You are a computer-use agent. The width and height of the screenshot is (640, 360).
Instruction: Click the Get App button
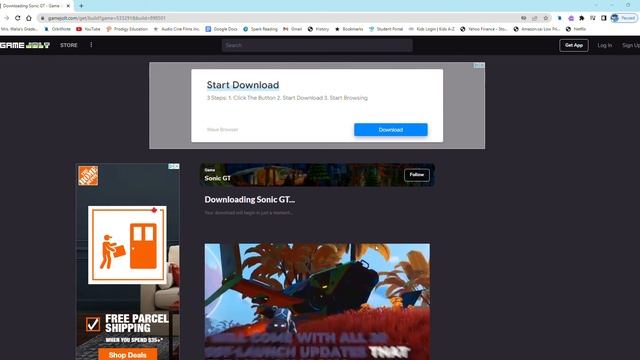coord(573,45)
